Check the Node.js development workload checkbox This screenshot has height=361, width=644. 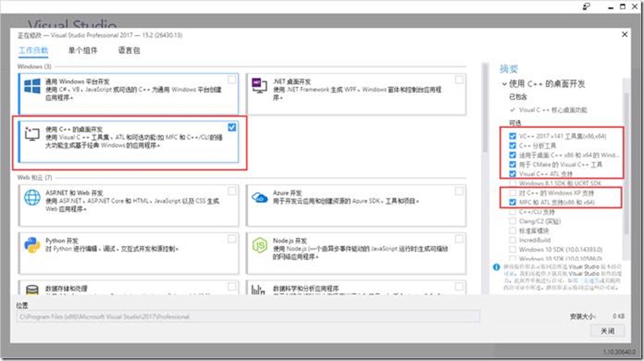click(459, 239)
